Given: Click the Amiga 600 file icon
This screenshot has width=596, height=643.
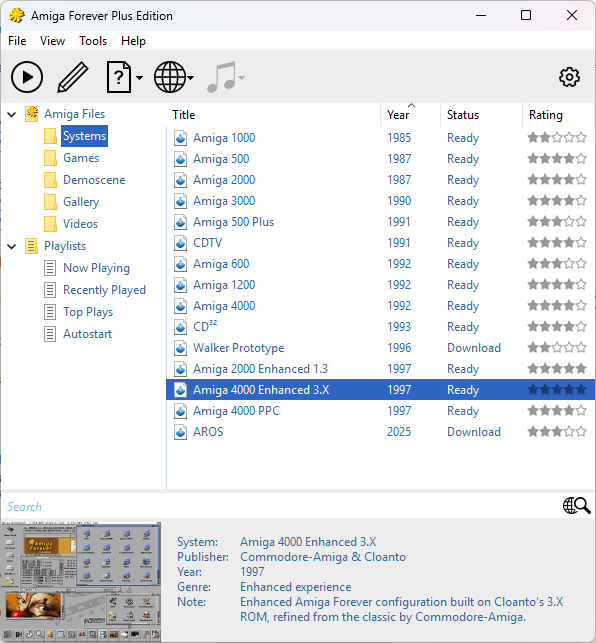Looking at the screenshot, I should click(180, 264).
